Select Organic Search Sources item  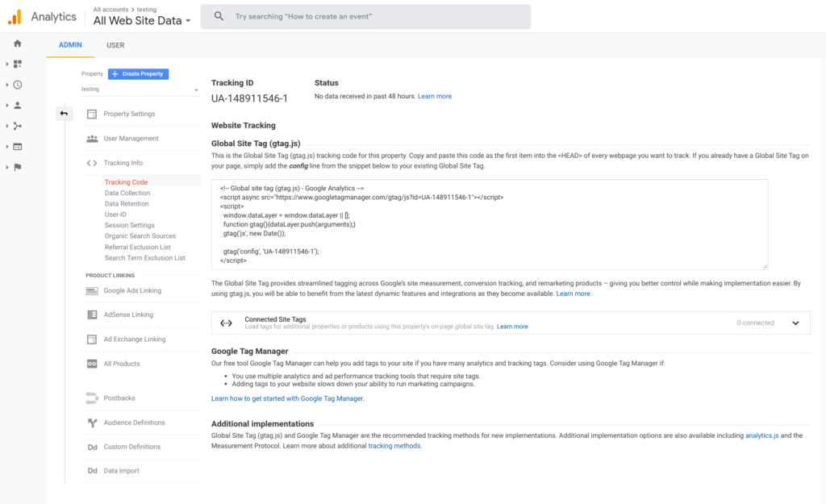(x=140, y=236)
